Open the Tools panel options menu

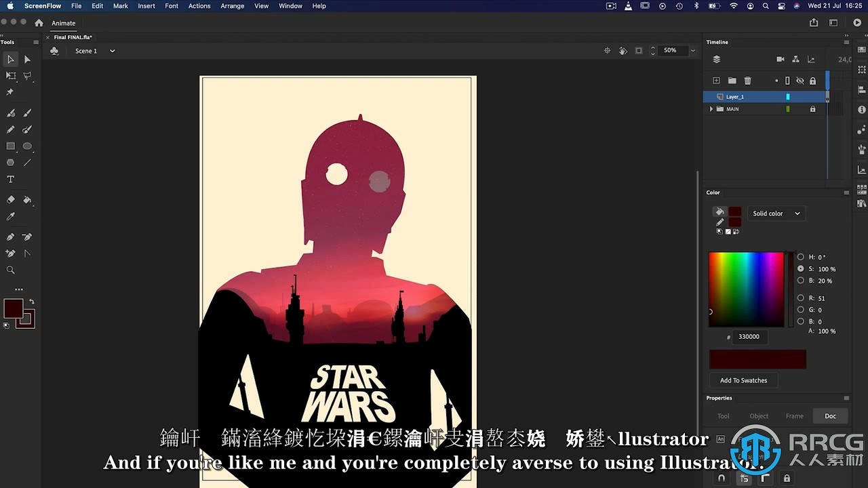coord(36,42)
